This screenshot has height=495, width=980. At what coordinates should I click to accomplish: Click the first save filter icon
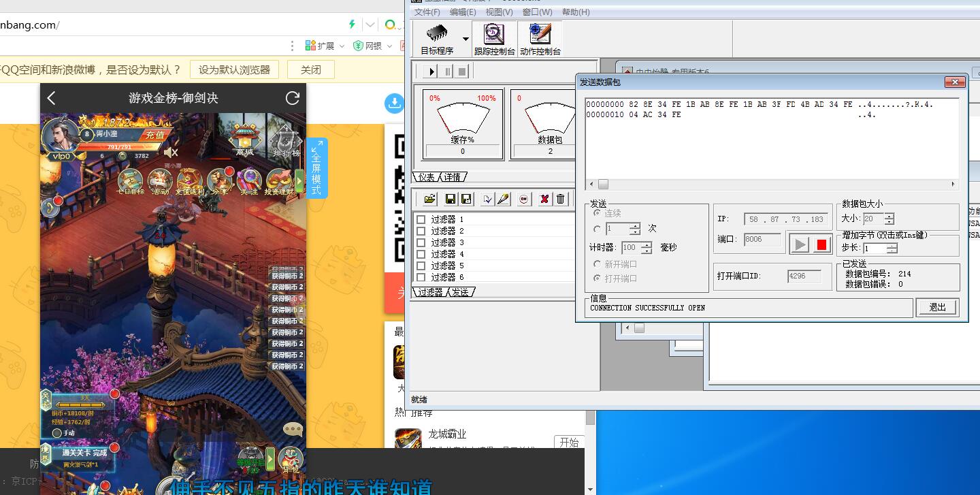pos(451,199)
